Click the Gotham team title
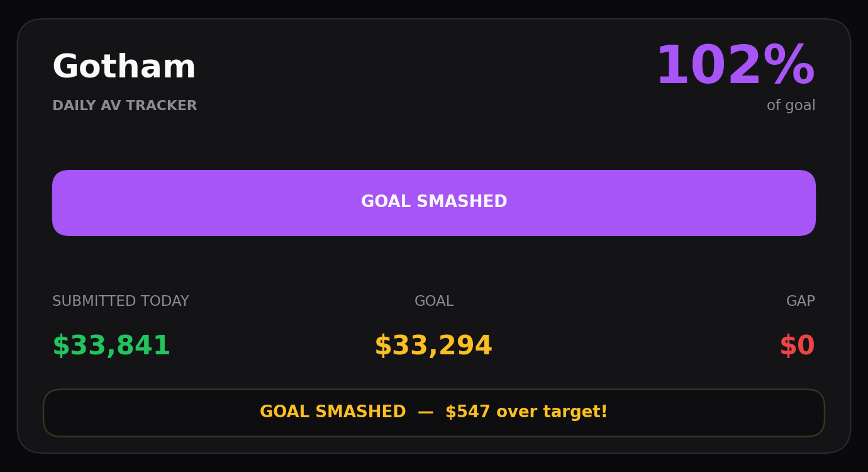Image resolution: width=868 pixels, height=472 pixels. coord(124,67)
